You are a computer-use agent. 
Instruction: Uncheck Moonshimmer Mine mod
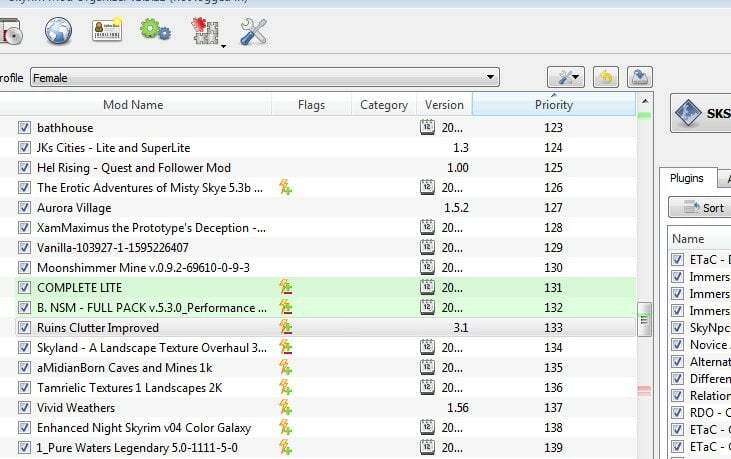pos(24,268)
